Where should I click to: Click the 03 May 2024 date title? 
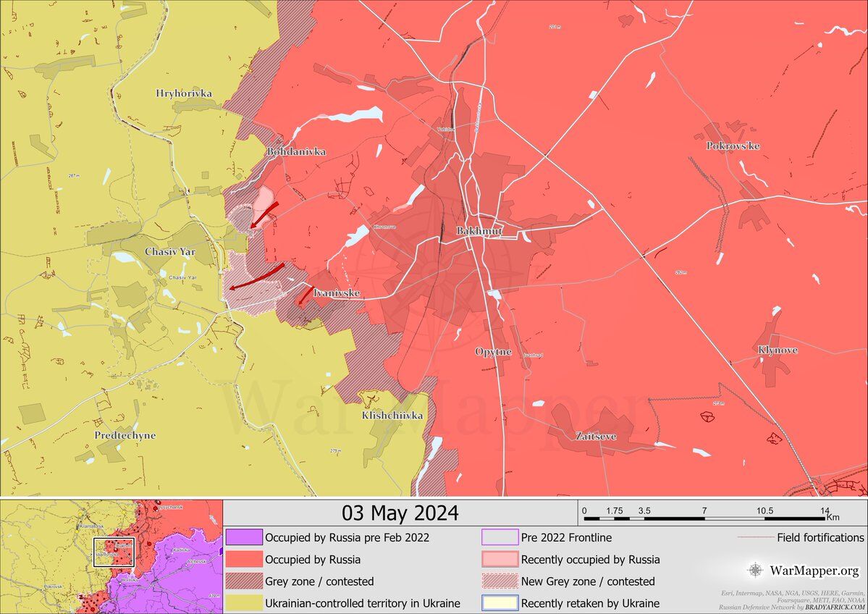tap(400, 513)
